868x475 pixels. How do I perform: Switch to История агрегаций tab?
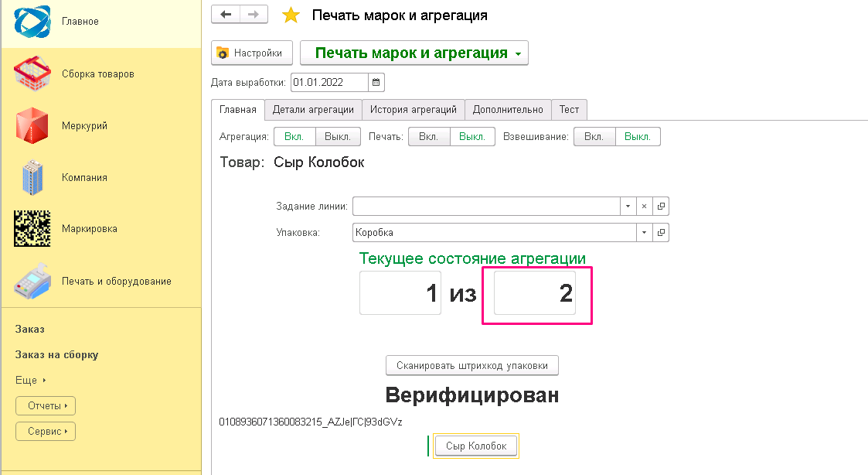point(413,110)
